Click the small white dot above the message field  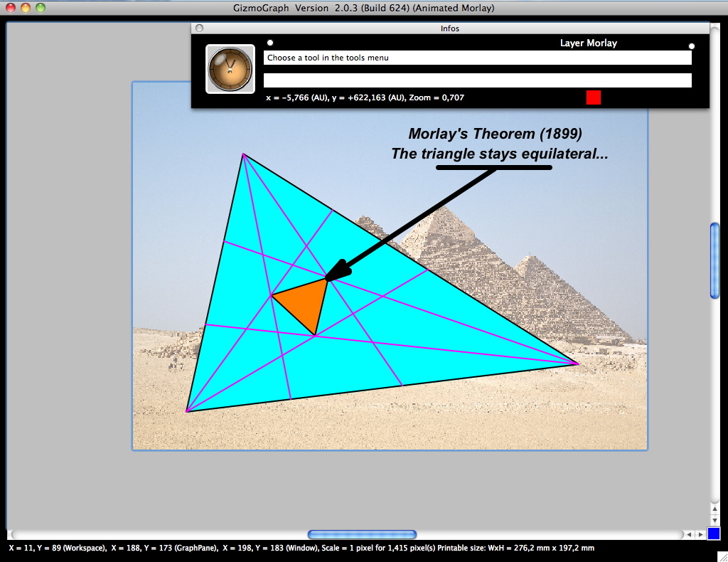tap(270, 43)
